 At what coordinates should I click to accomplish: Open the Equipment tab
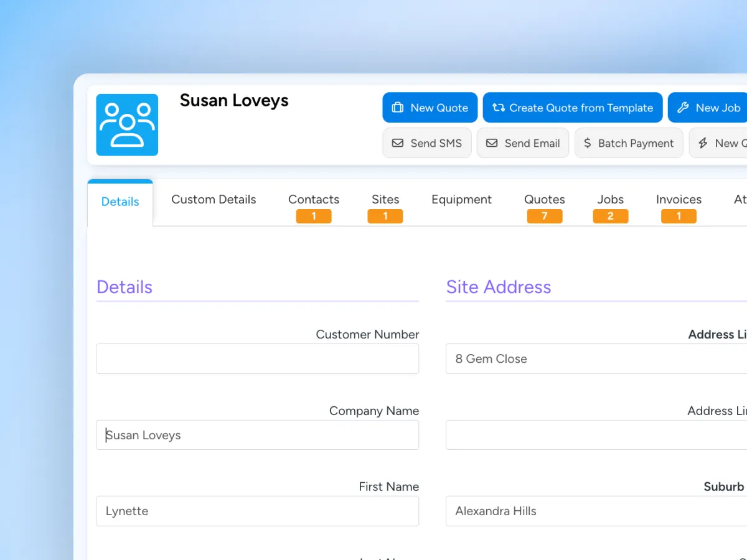click(x=461, y=199)
